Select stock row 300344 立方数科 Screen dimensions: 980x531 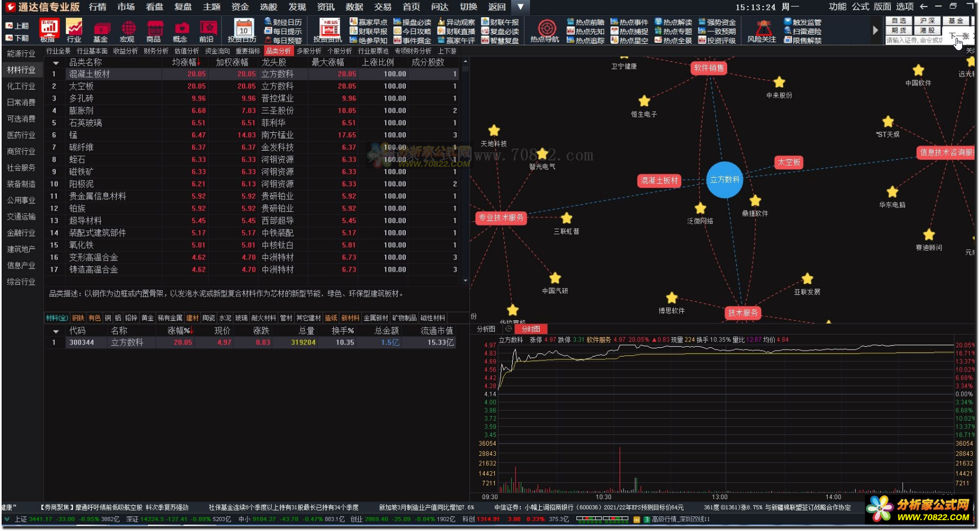coord(251,342)
